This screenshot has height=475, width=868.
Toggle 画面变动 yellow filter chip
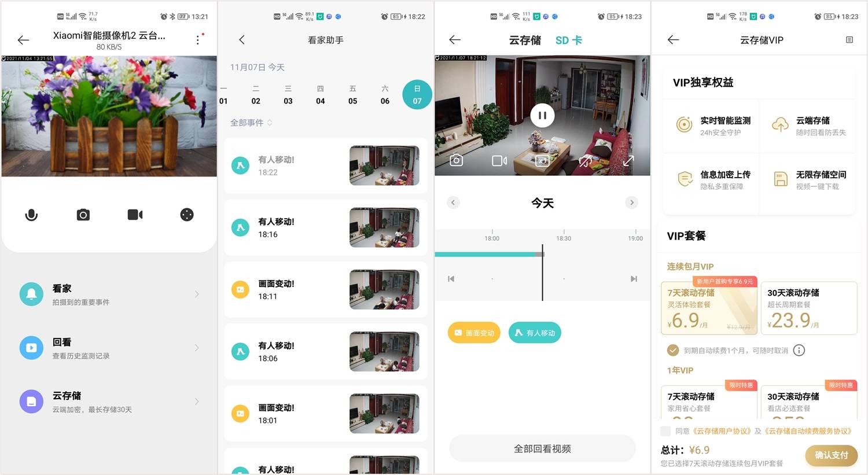pyautogui.click(x=474, y=333)
